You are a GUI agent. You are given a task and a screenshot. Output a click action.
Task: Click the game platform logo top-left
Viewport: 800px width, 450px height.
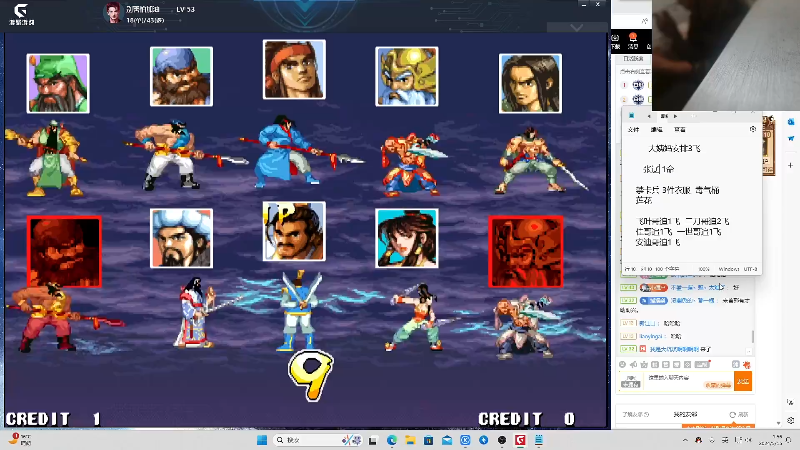pos(21,14)
